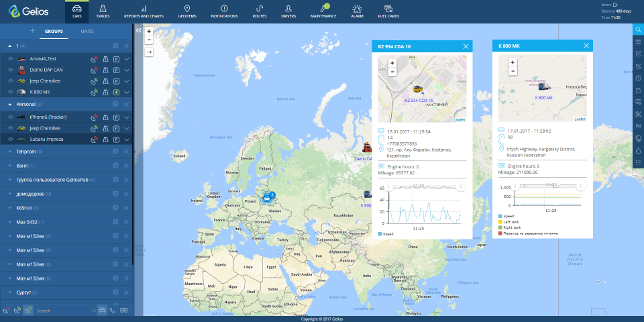
Task: Click the search magnifier in right sidebar
Action: pos(638,30)
